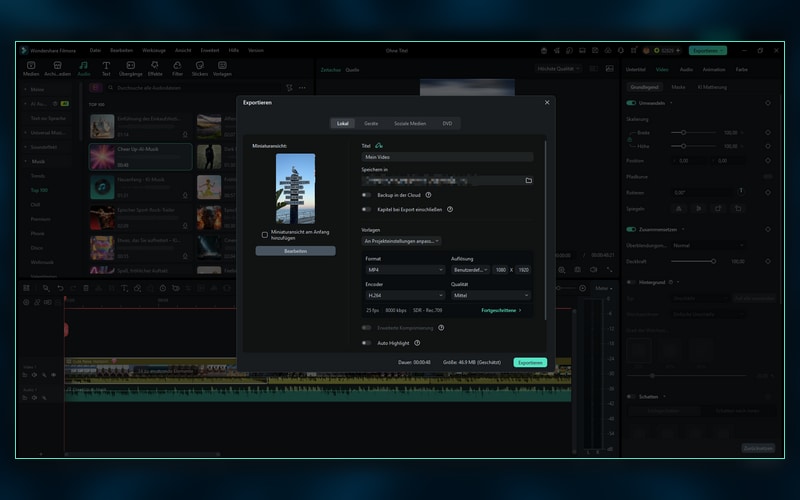The width and height of the screenshot is (800, 500).
Task: Open the Übergänge transitions icon
Action: (x=131, y=65)
